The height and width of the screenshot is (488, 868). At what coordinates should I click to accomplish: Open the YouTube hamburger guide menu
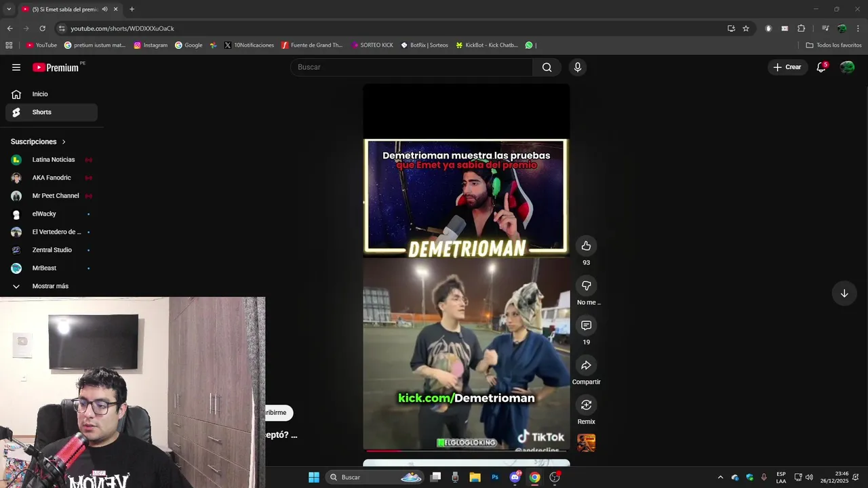(16, 67)
